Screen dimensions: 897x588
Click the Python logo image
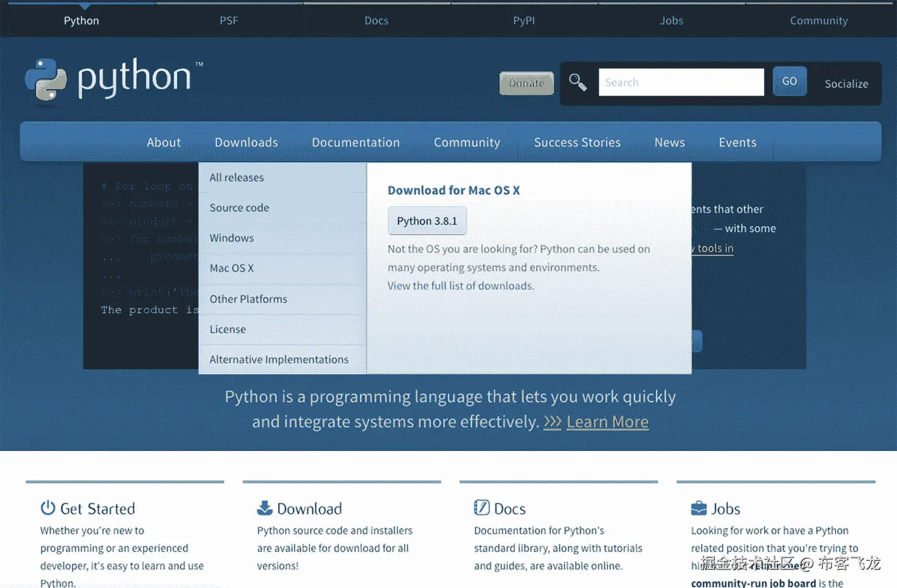click(114, 79)
